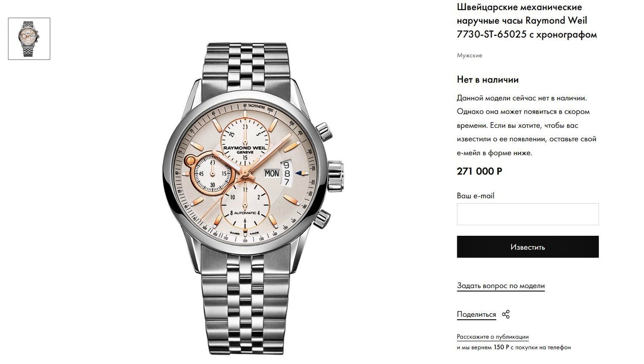
Task: Click the MON day window on watch dial
Action: point(272,172)
